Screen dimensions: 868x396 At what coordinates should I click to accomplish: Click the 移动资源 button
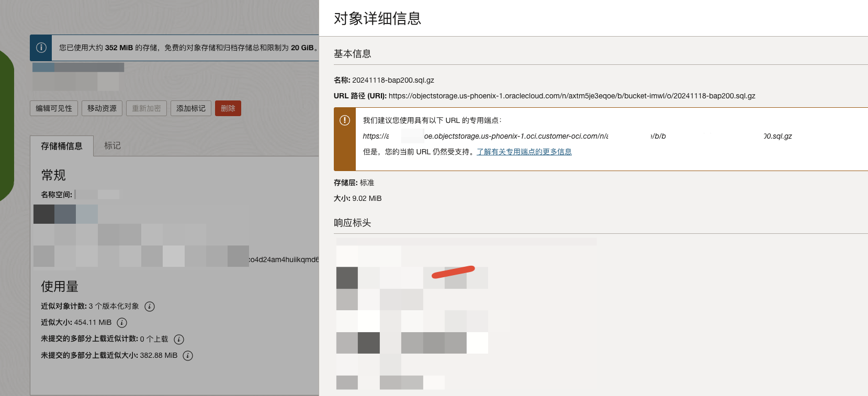(x=102, y=108)
